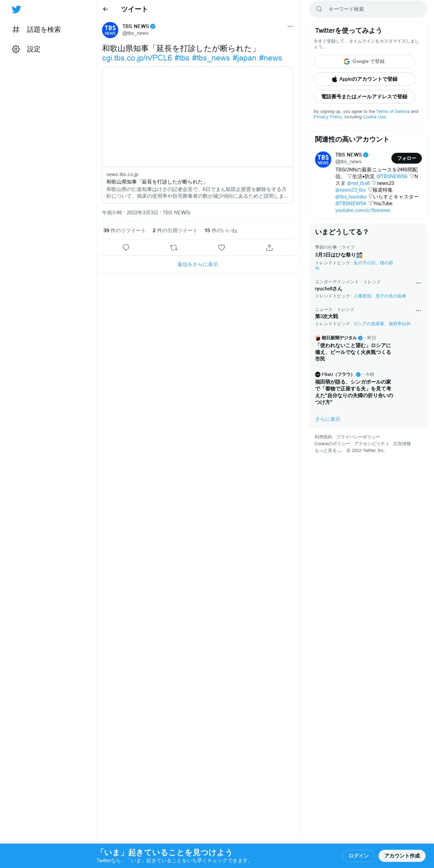Open アクセシビリティ footer link
This screenshot has height=868, width=434.
point(372,444)
